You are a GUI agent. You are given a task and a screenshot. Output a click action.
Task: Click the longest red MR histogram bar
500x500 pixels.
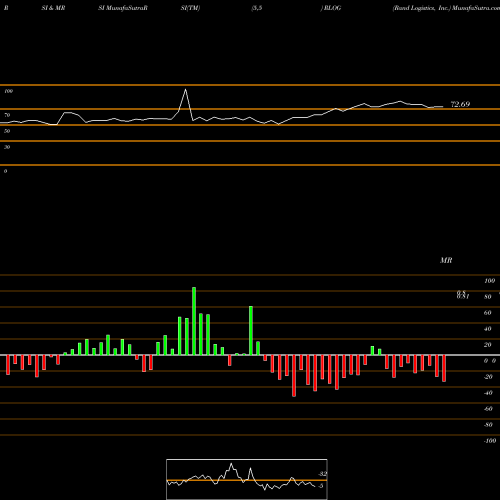[x=294, y=376]
